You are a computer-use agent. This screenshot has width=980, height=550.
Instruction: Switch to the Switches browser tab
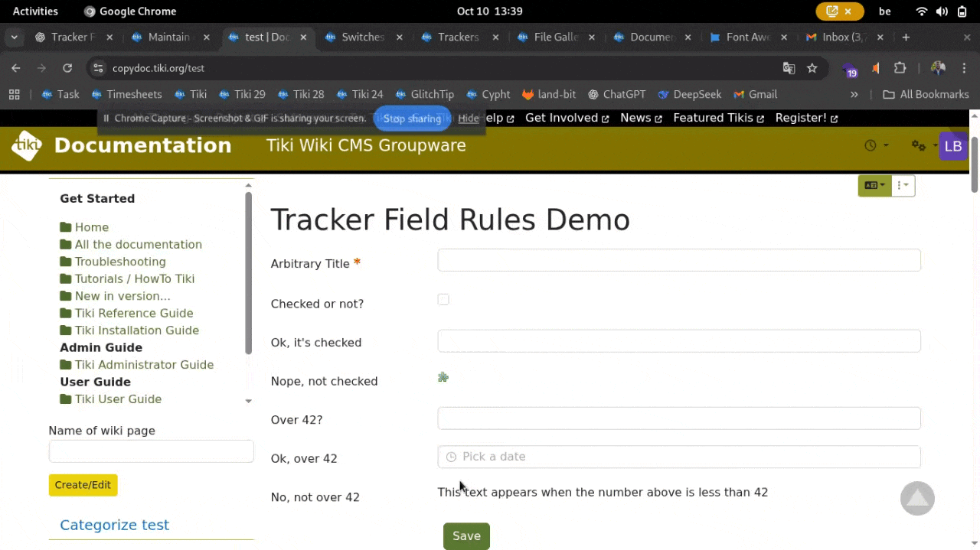point(363,37)
